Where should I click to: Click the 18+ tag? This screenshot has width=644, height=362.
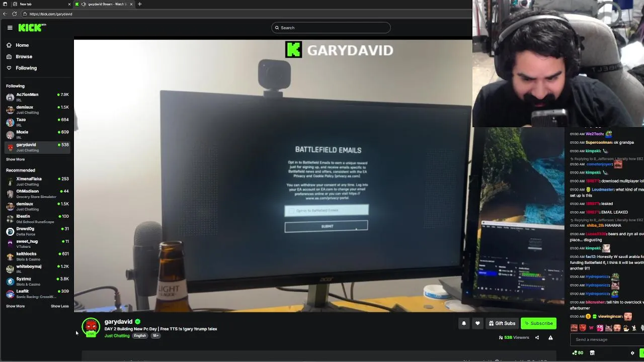[x=155, y=336]
